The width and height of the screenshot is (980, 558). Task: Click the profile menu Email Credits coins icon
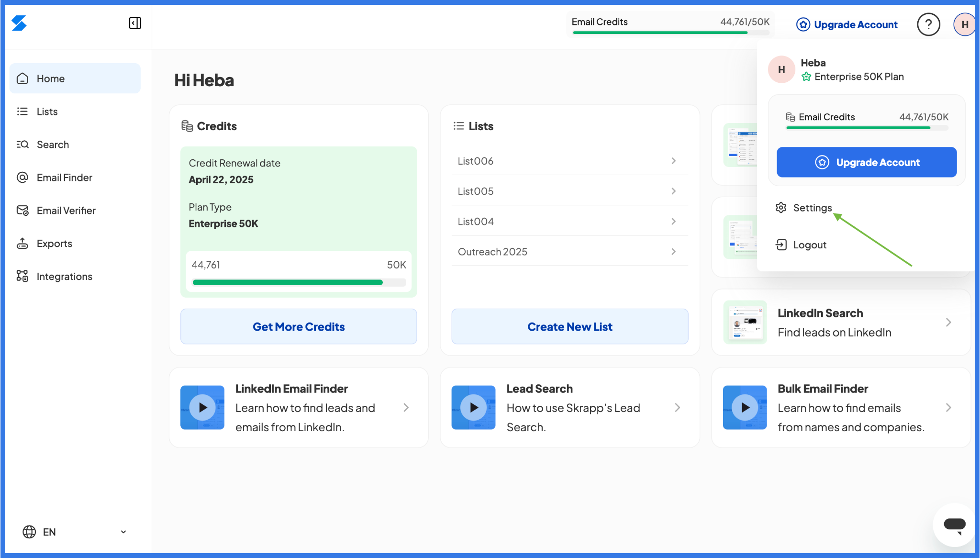tap(791, 117)
